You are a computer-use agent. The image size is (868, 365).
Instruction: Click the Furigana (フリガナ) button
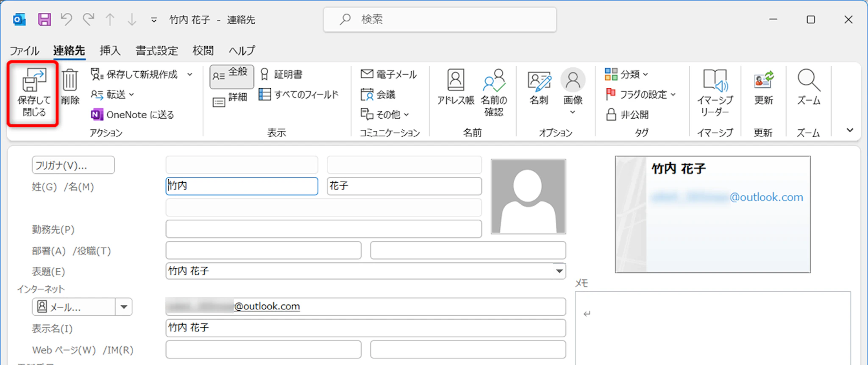[x=73, y=165]
